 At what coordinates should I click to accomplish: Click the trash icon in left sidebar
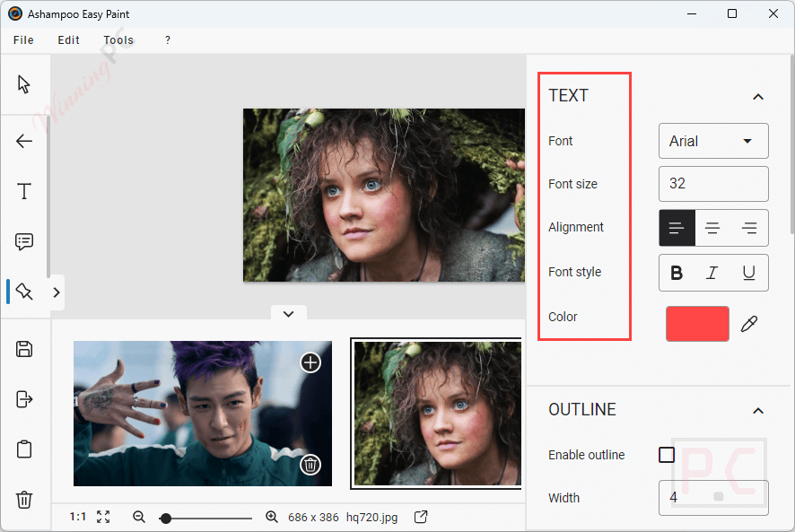point(24,500)
